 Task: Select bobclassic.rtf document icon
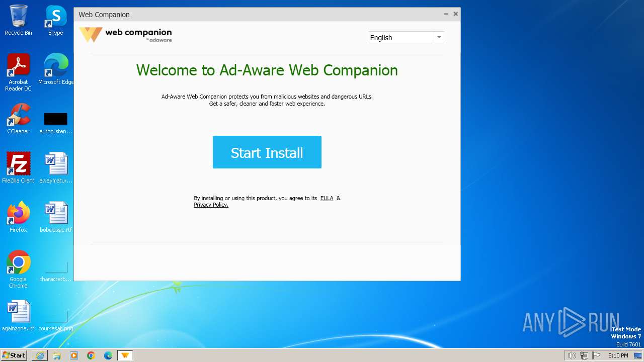pos(56,217)
